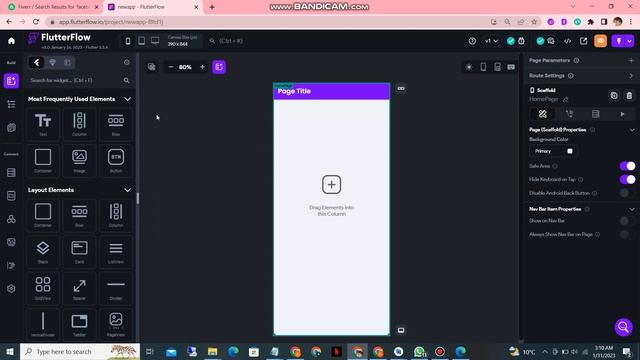Open the Settings gear in left rail
Image resolution: width=640 pixels, height=360 pixels.
(x=11, y=289)
